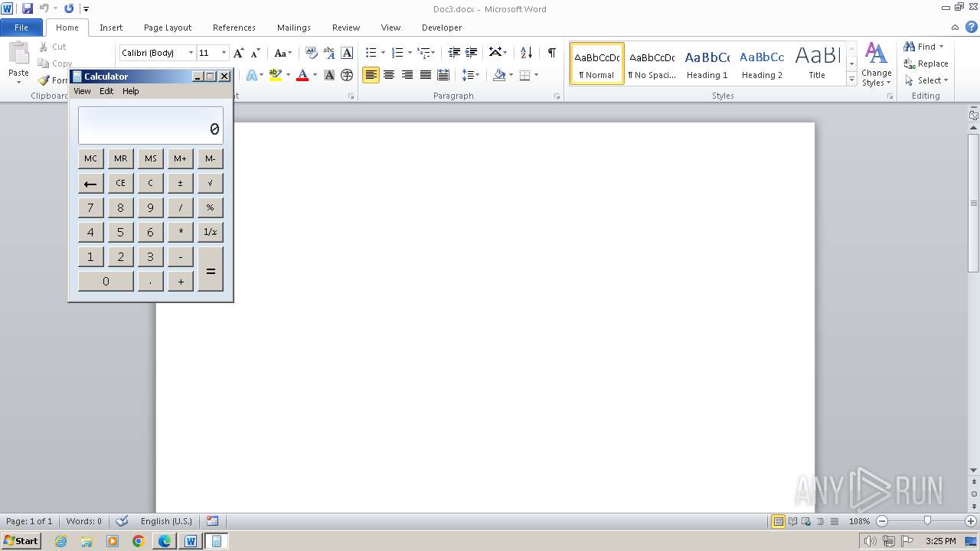Click the Redo/Repeat icon in title bar

click(69, 8)
